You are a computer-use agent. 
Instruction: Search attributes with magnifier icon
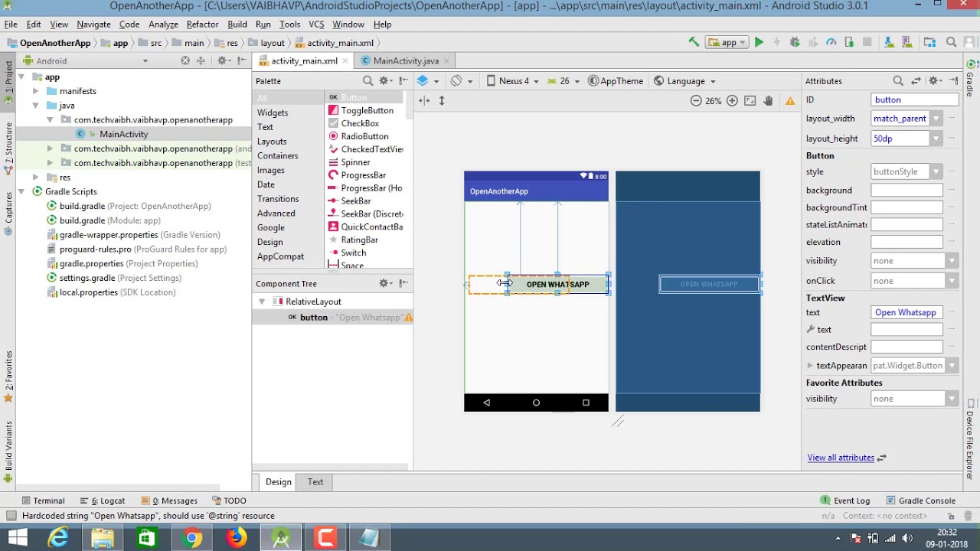point(898,80)
